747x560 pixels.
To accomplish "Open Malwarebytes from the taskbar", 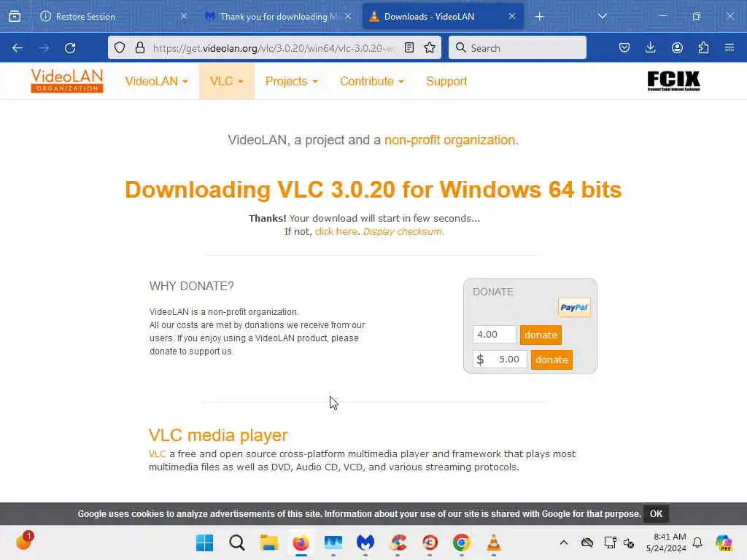I will coord(365,542).
